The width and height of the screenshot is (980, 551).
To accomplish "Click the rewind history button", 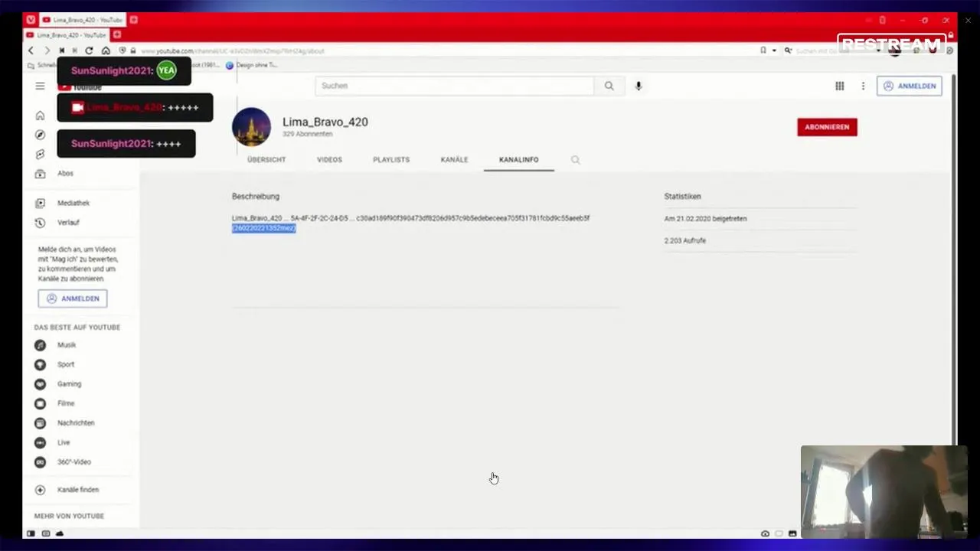I will (x=61, y=51).
